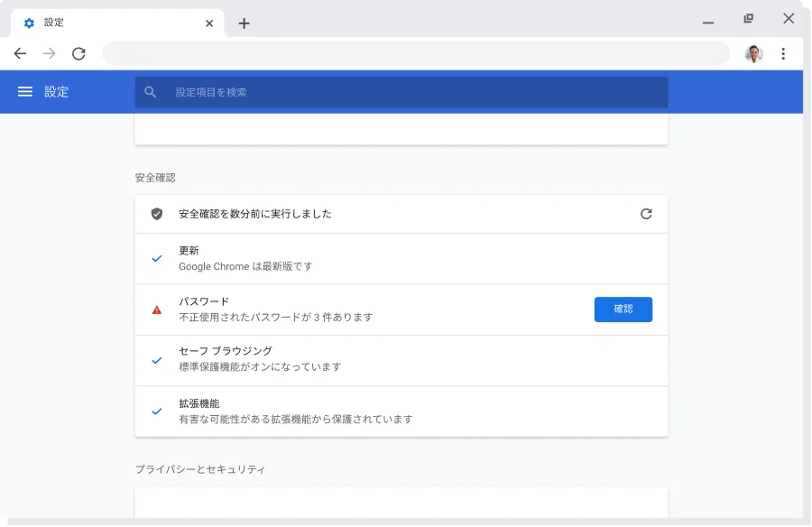Close the 設定 tab

pyautogui.click(x=210, y=23)
